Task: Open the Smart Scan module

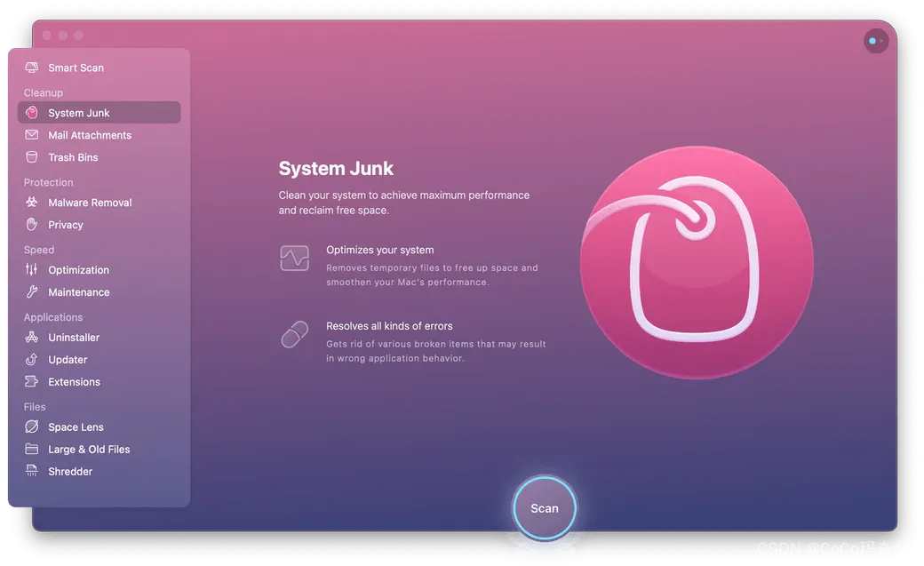Action: click(x=99, y=68)
